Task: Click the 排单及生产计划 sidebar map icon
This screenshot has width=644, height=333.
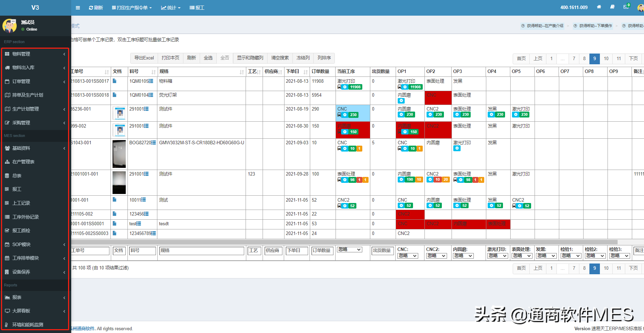Action: [x=7, y=95]
